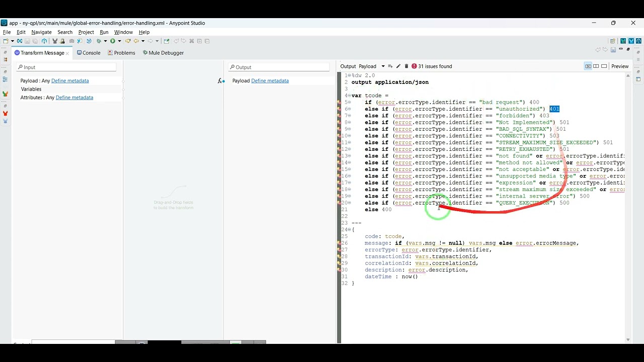
Task: Open the Forward history dropdown arrow
Action: click(157, 41)
